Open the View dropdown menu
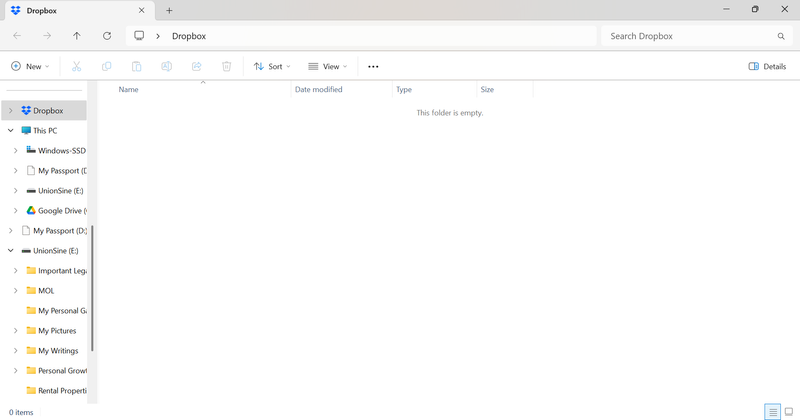This screenshot has width=800, height=420. (328, 66)
